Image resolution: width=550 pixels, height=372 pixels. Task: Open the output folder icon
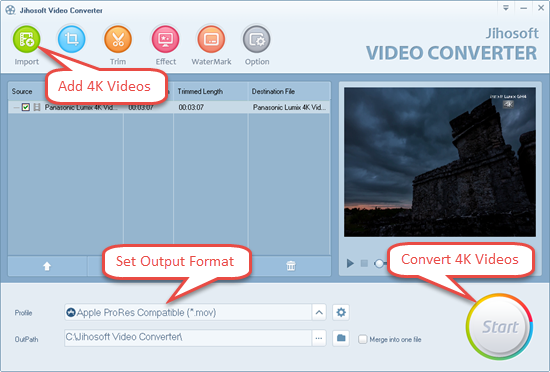click(x=341, y=338)
